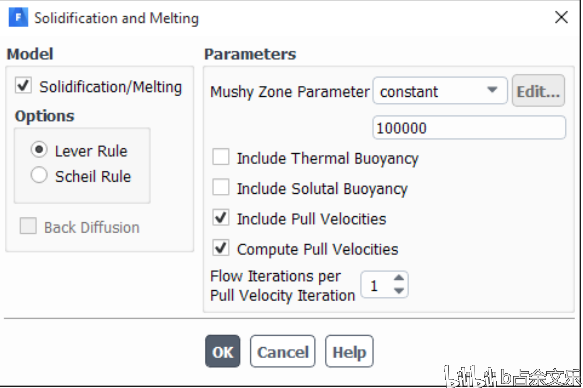Click the Cancel button

[283, 352]
